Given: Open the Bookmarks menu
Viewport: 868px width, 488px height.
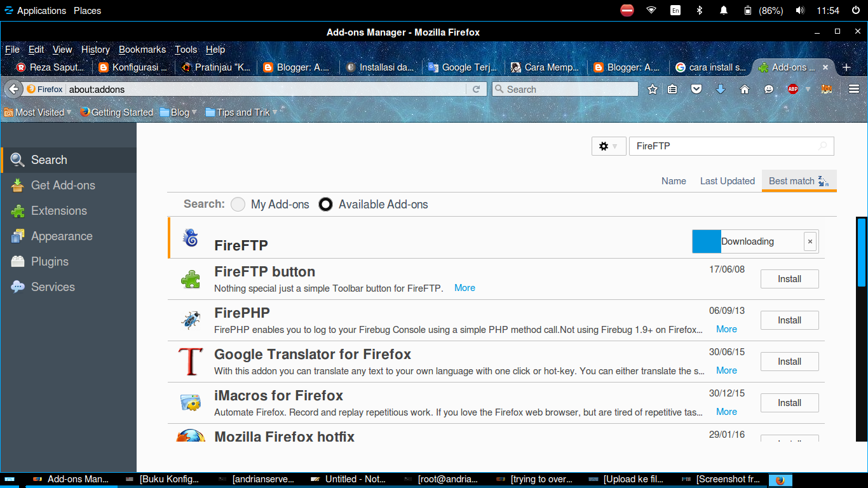Looking at the screenshot, I should (142, 49).
